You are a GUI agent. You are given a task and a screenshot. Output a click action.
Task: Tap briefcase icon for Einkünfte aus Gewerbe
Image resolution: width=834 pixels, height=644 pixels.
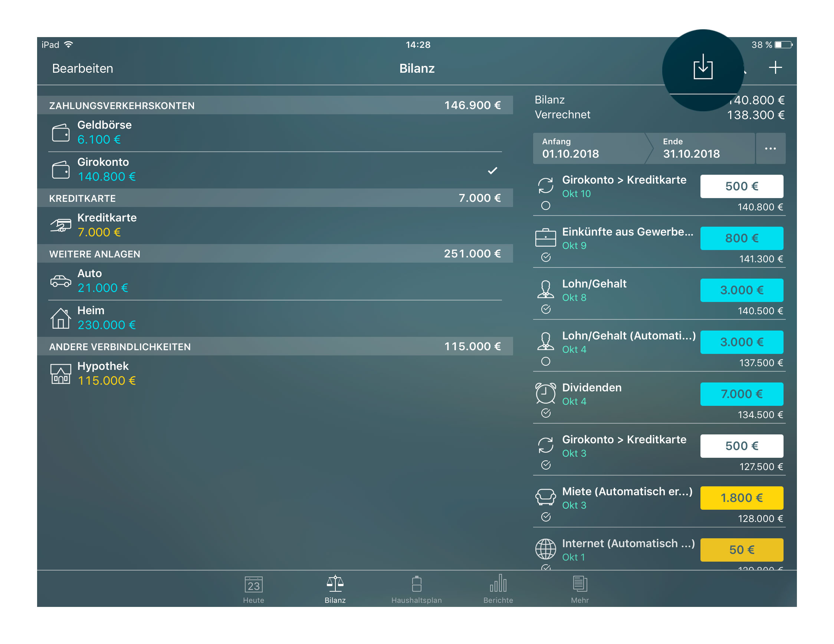pyautogui.click(x=546, y=237)
